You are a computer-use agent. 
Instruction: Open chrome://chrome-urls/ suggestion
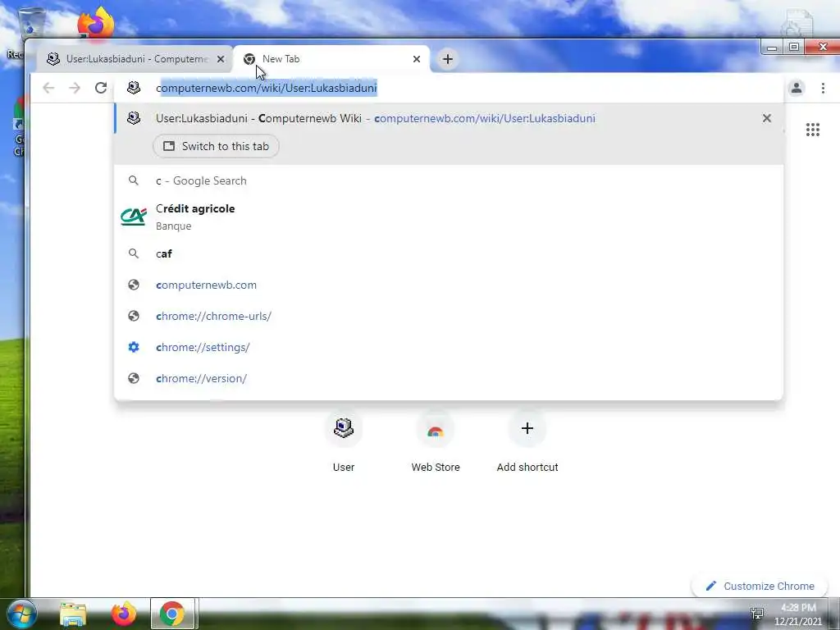pos(449,316)
